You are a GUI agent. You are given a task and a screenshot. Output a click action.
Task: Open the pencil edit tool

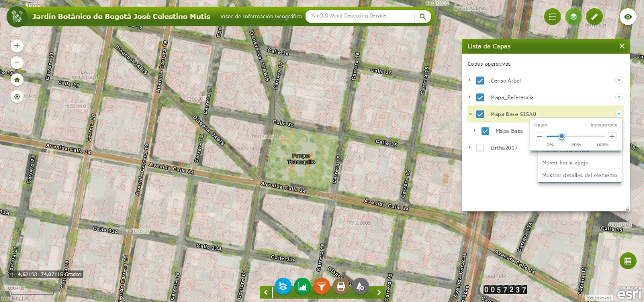[594, 17]
